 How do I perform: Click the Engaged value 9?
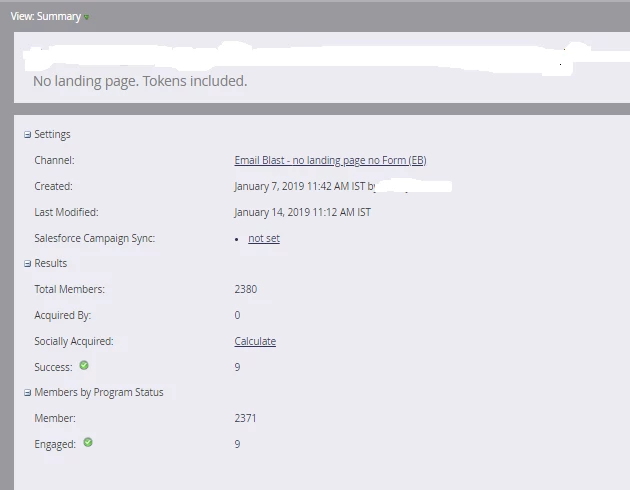point(237,444)
